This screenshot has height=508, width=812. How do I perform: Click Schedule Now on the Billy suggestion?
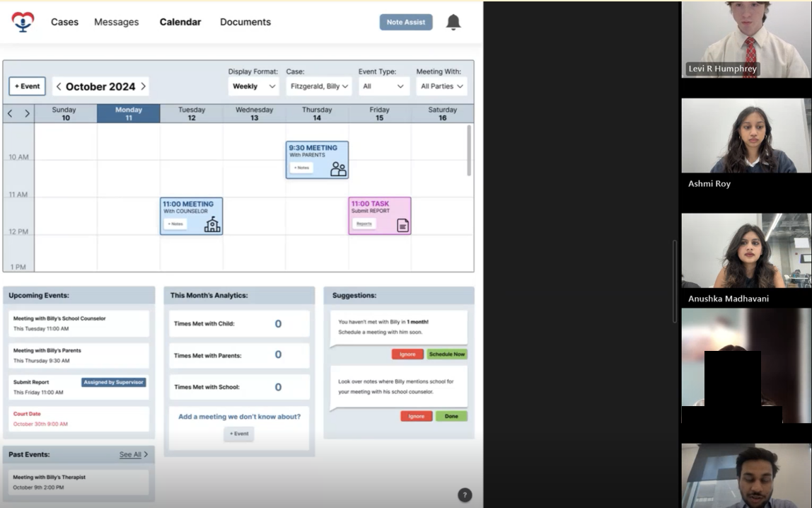pyautogui.click(x=447, y=354)
